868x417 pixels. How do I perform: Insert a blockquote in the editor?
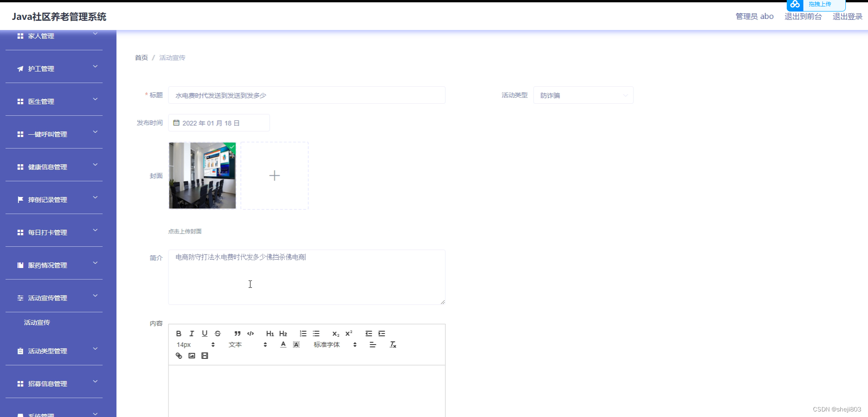pos(237,334)
